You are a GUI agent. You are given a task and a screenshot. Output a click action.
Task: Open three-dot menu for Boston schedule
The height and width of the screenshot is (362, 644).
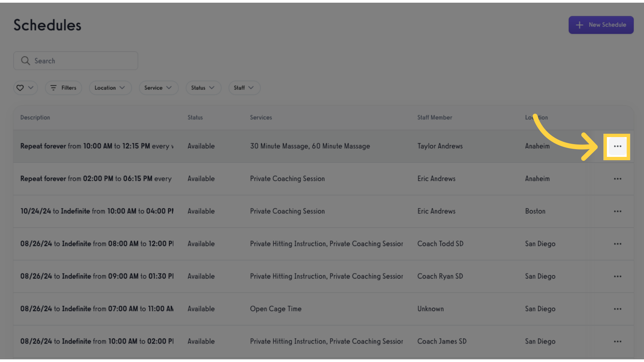[x=618, y=212]
